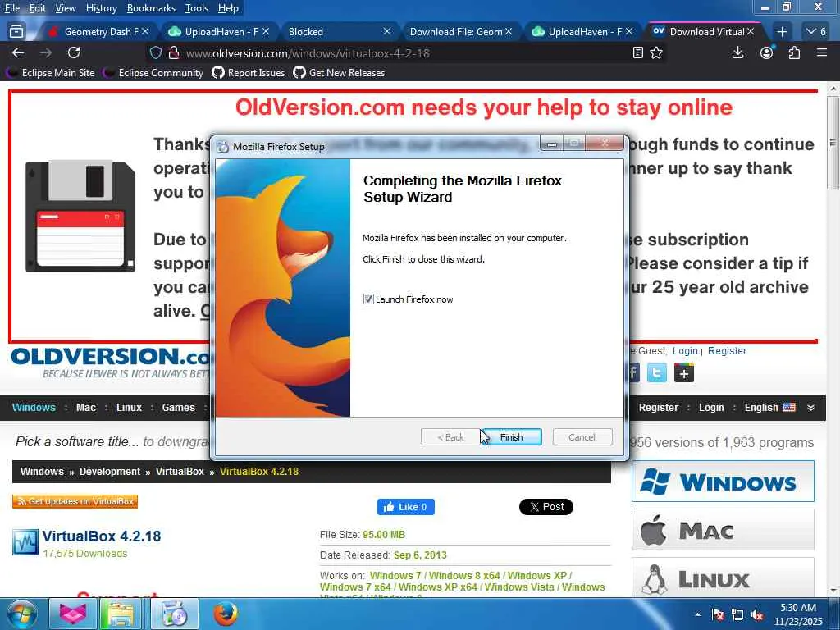Launch Firefox from the taskbar

tap(226, 614)
